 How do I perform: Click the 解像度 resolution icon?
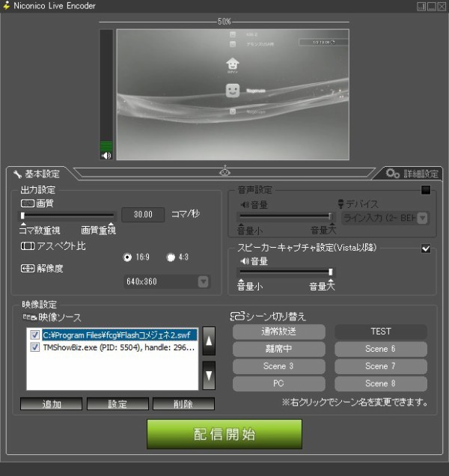point(28,269)
